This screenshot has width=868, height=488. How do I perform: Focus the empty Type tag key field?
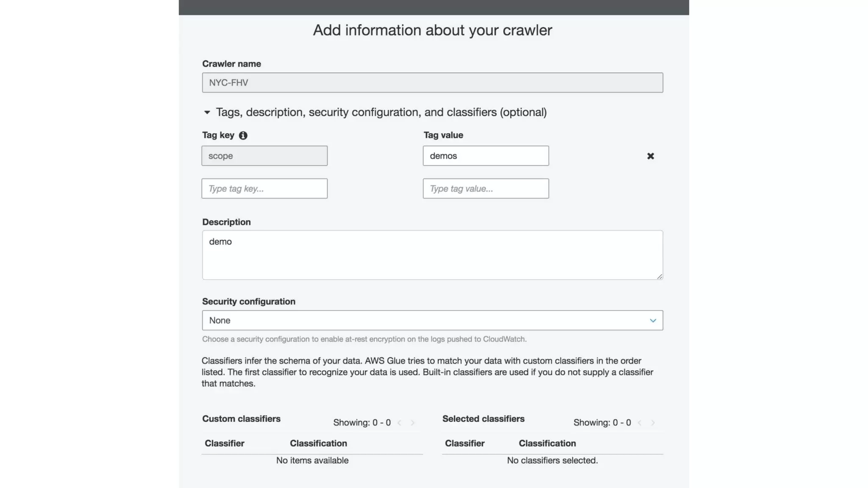[x=264, y=189]
